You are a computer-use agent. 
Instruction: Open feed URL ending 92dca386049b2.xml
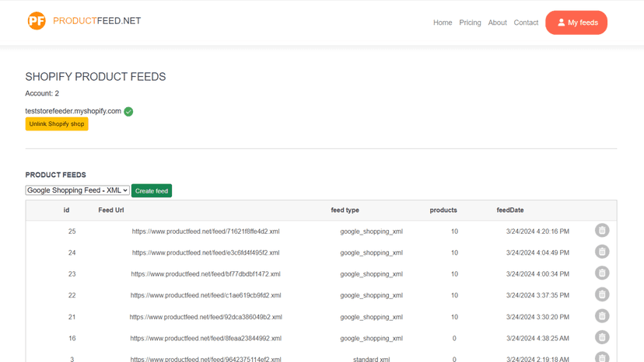(x=206, y=317)
